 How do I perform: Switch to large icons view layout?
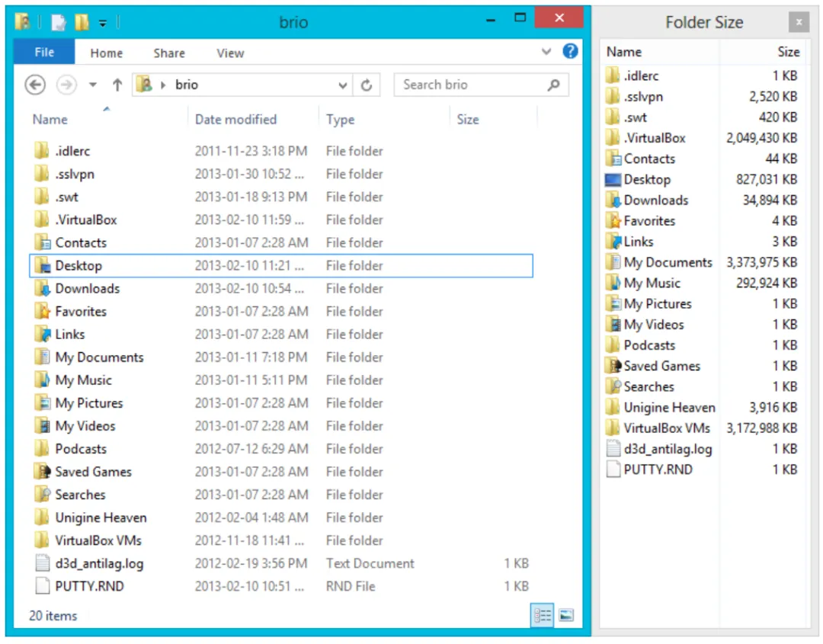pyautogui.click(x=565, y=615)
